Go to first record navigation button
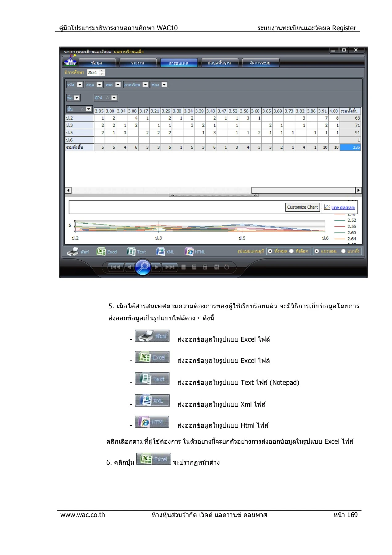The width and height of the screenshot is (392, 555). [x=116, y=267]
